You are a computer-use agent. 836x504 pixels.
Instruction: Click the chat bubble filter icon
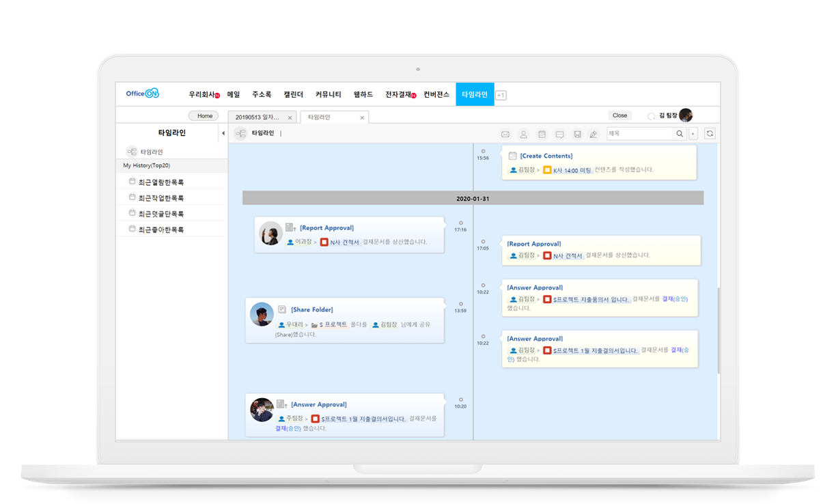pyautogui.click(x=559, y=134)
